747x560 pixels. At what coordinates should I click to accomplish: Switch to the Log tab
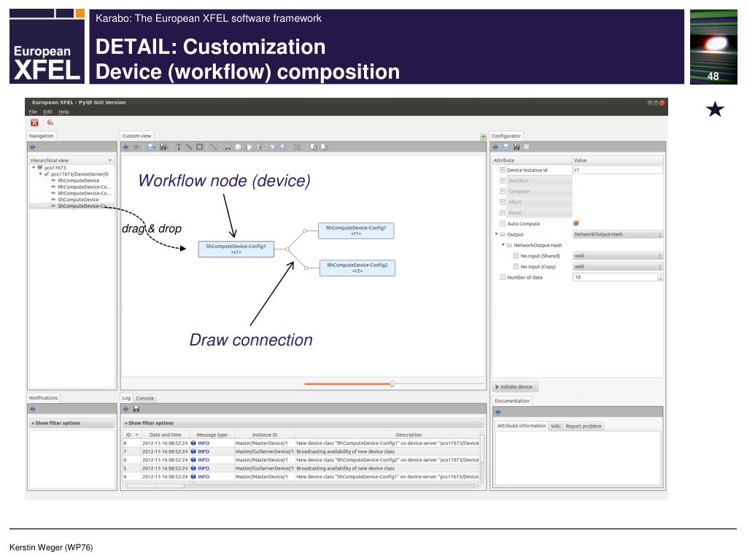pyautogui.click(x=126, y=397)
